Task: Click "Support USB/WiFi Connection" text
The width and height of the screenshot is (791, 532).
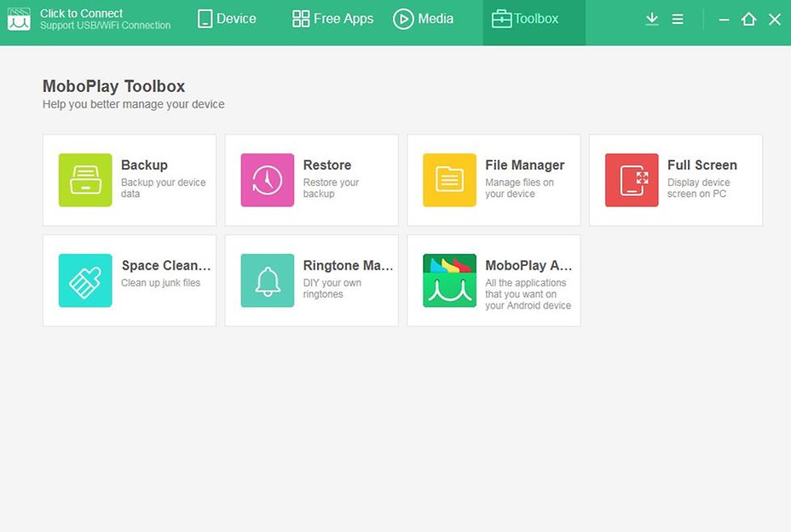Action: pyautogui.click(x=106, y=26)
